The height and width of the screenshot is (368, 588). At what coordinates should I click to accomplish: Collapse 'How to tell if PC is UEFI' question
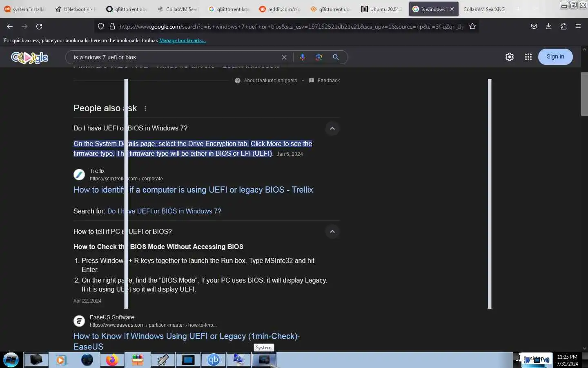tap(332, 231)
